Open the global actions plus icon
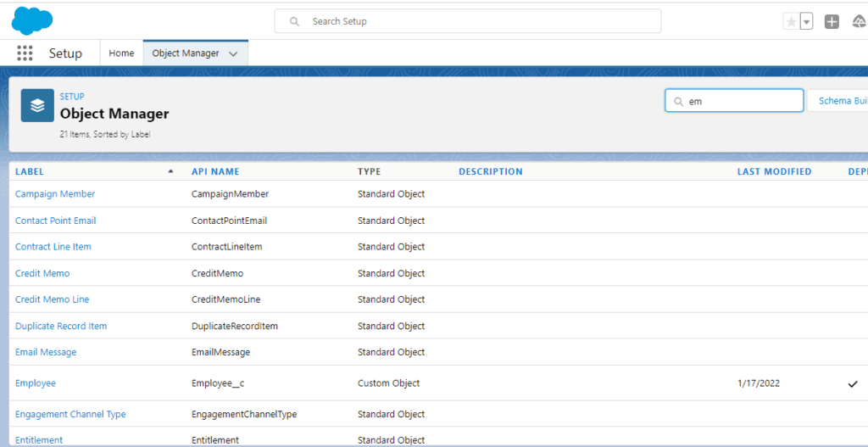Image resolution: width=868 pixels, height=447 pixels. pyautogui.click(x=832, y=21)
